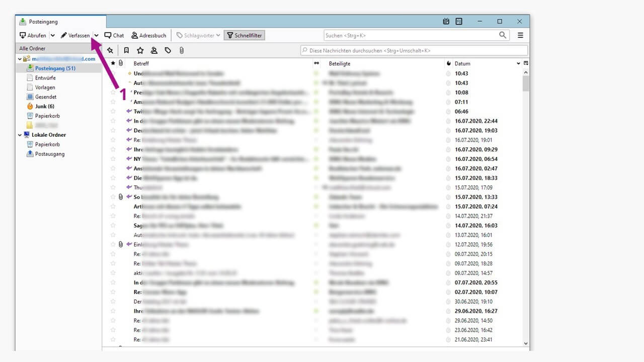
Task: Open the column picker icon beside Datum
Action: pos(526,63)
